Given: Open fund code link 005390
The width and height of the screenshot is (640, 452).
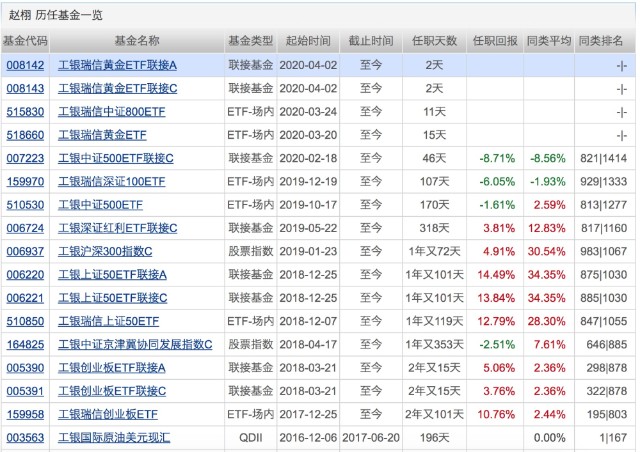Looking at the screenshot, I should pyautogui.click(x=25, y=368).
